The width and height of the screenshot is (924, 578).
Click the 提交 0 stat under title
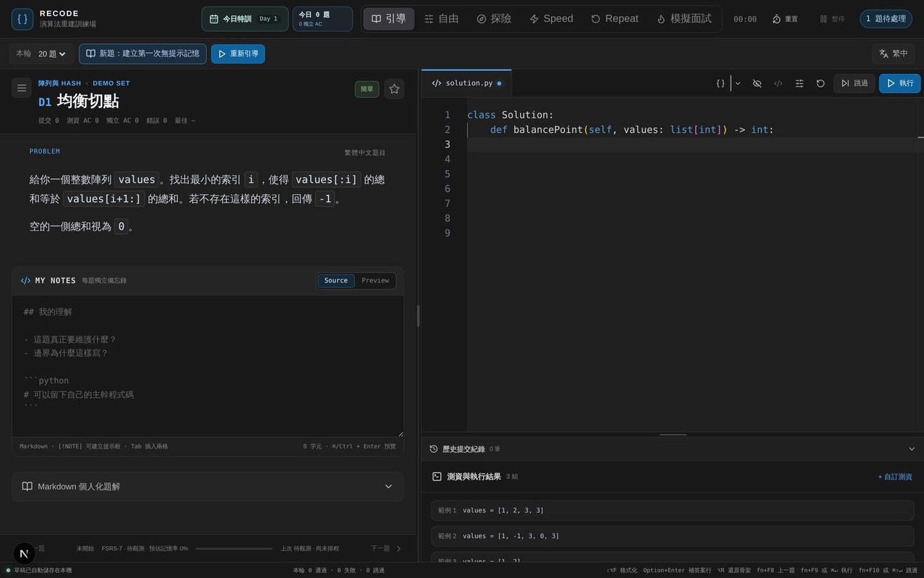(x=48, y=121)
